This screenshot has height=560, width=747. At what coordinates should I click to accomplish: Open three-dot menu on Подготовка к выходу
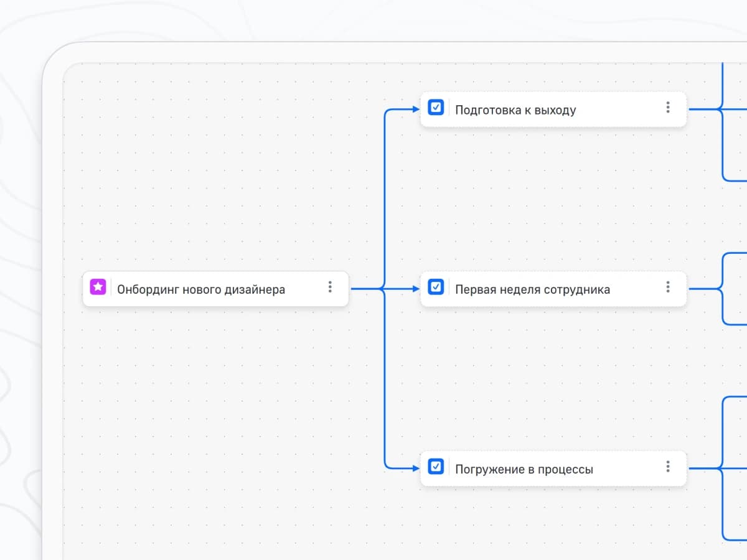pos(667,108)
